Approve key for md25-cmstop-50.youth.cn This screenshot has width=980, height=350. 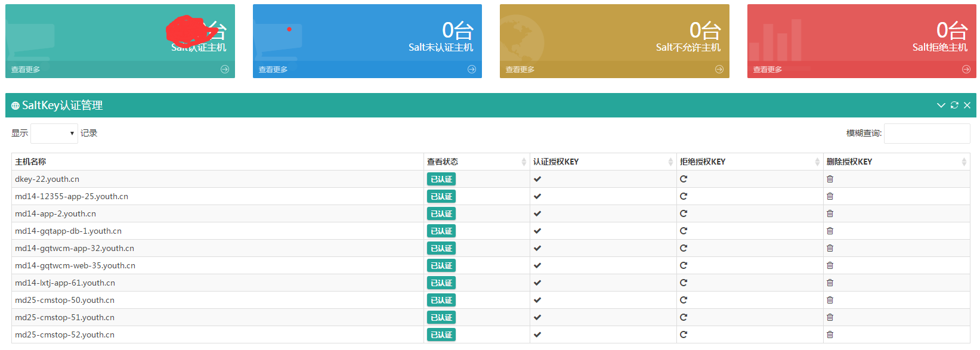pos(537,300)
